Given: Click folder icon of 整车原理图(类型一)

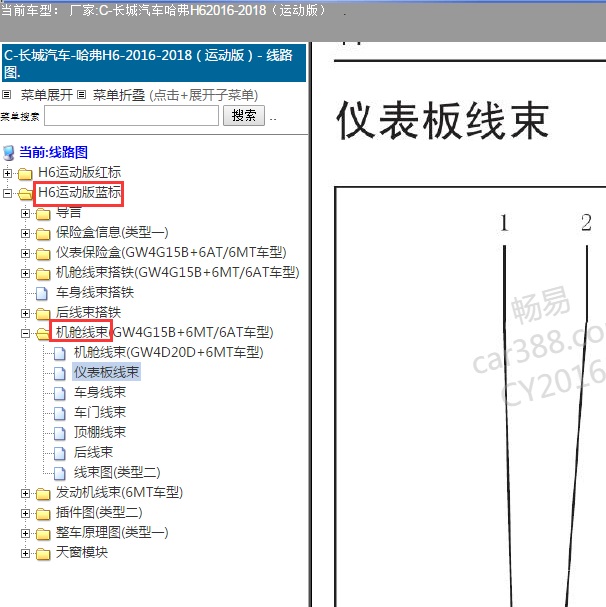Looking at the screenshot, I should [x=43, y=534].
